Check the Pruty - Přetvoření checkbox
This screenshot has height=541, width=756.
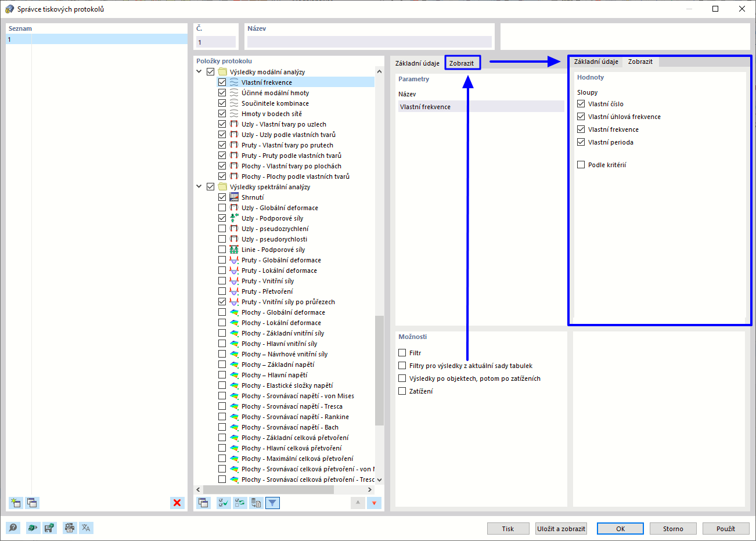(x=222, y=291)
